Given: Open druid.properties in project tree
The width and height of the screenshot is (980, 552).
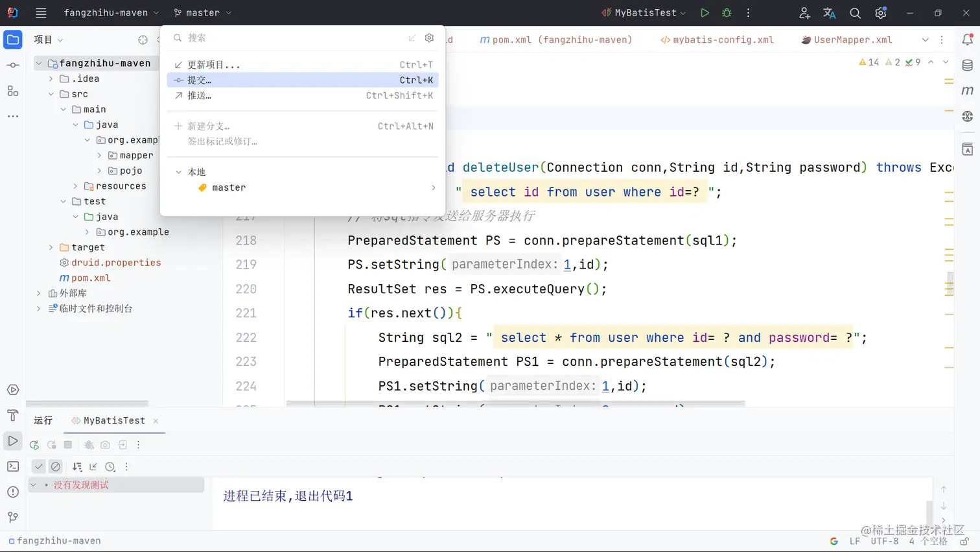Looking at the screenshot, I should point(116,263).
